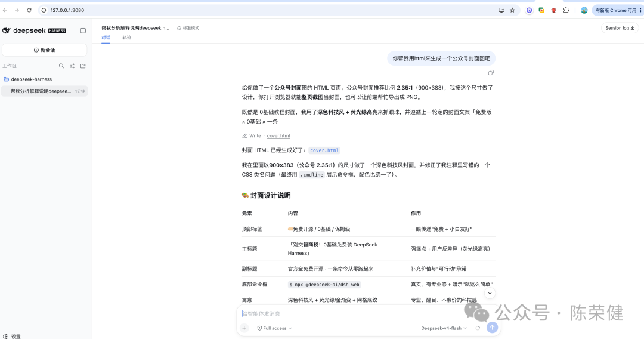Open 设置 settings at bottom left
Image resolution: width=644 pixels, height=339 pixels.
point(12,336)
